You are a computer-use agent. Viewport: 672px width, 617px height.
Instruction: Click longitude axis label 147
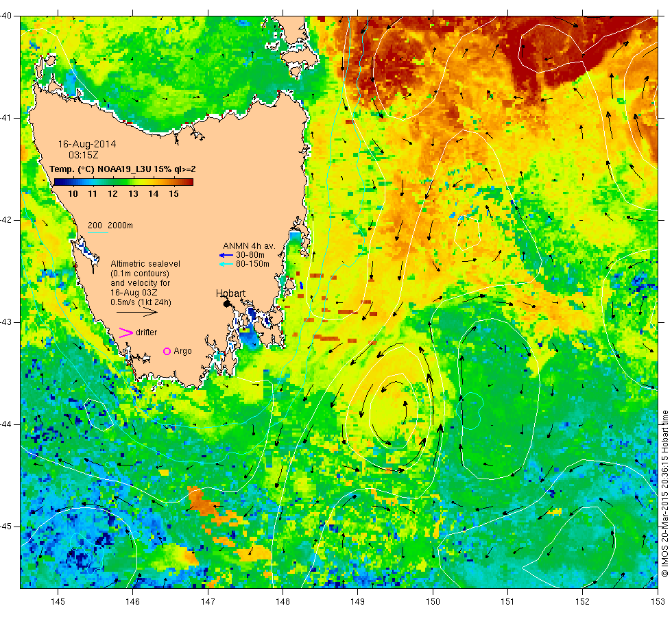[208, 602]
